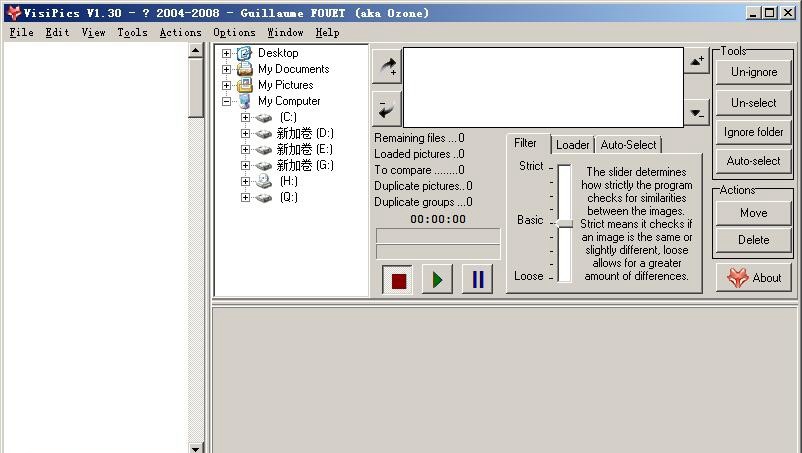The image size is (802, 453).
Task: Click the remove folder arrow icon
Action: [x=387, y=109]
